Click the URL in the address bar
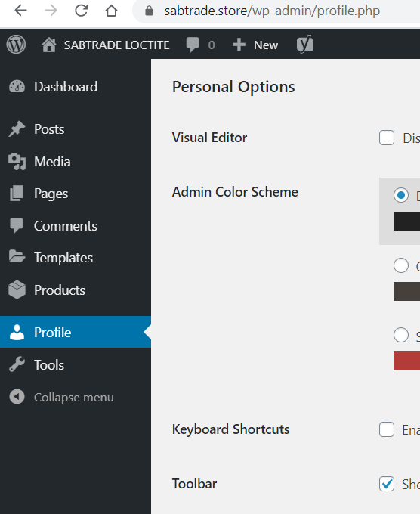Screen dimensions: 420x514 tap(272, 11)
